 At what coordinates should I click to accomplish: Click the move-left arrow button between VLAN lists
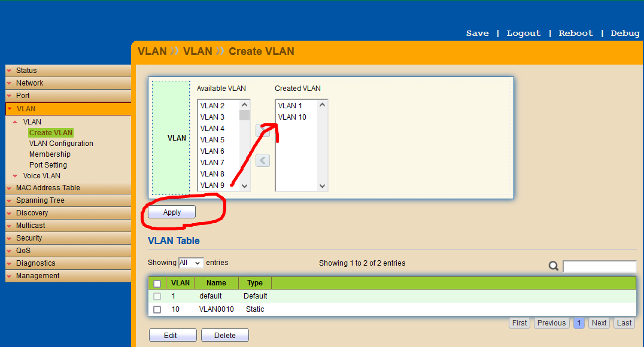[262, 160]
